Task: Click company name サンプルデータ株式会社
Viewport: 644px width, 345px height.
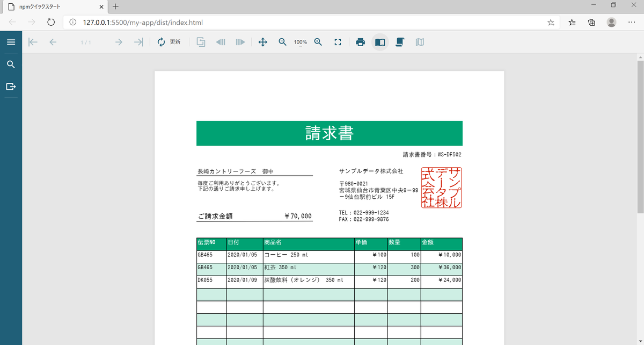Action: (371, 171)
